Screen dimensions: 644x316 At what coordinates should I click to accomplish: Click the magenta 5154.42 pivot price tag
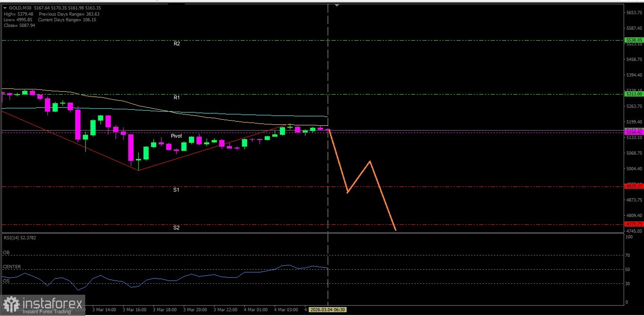point(633,132)
